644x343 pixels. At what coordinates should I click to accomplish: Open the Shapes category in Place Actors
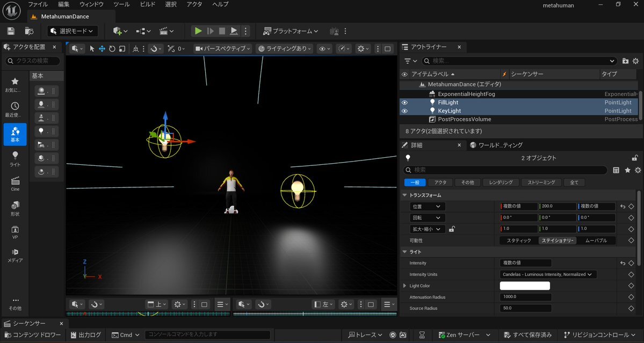[x=15, y=208]
